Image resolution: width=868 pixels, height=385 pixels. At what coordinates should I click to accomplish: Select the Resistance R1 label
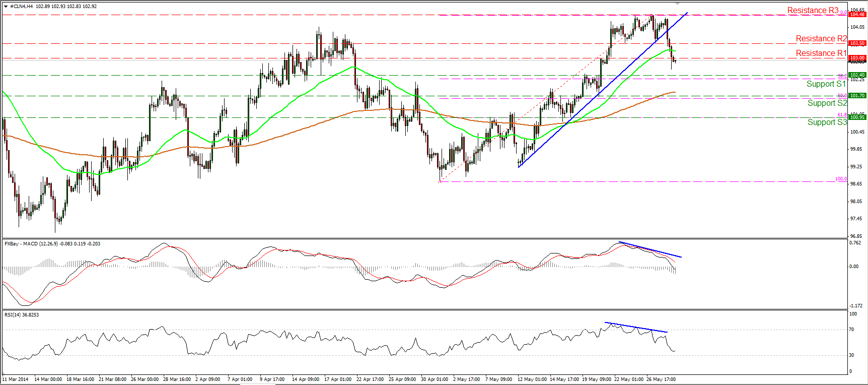click(x=821, y=53)
